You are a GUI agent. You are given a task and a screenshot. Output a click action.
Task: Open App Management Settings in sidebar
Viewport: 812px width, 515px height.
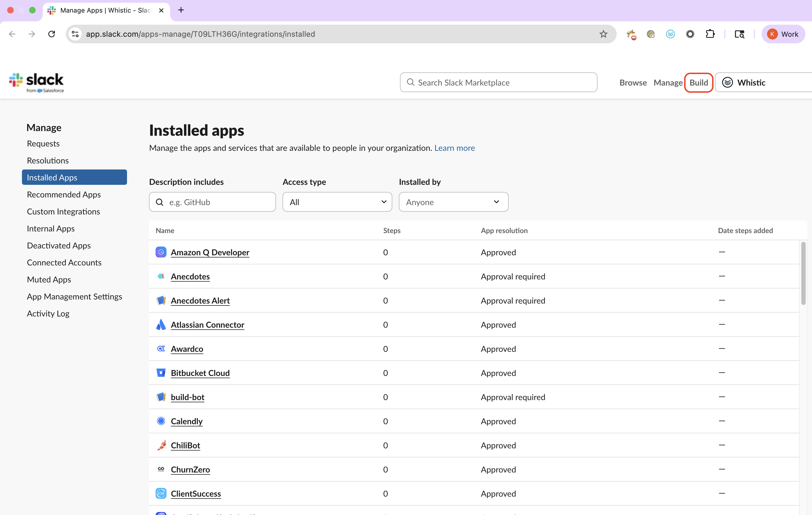pyautogui.click(x=75, y=297)
